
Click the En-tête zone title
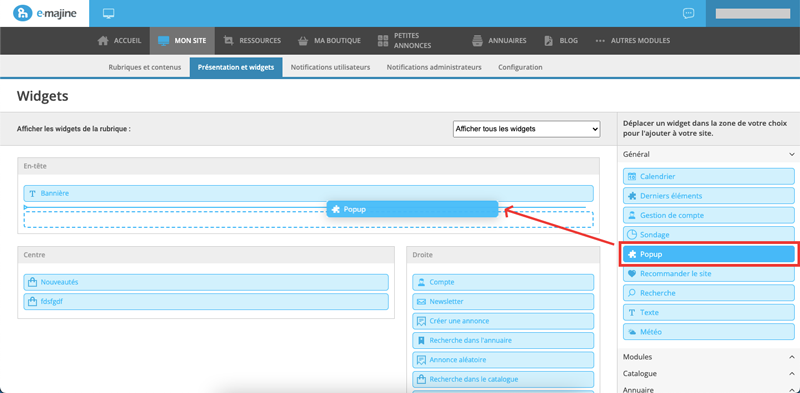36,166
